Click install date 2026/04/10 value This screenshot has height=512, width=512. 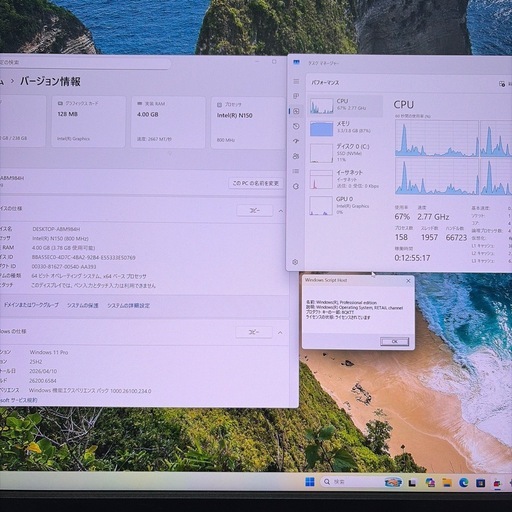pos(43,371)
